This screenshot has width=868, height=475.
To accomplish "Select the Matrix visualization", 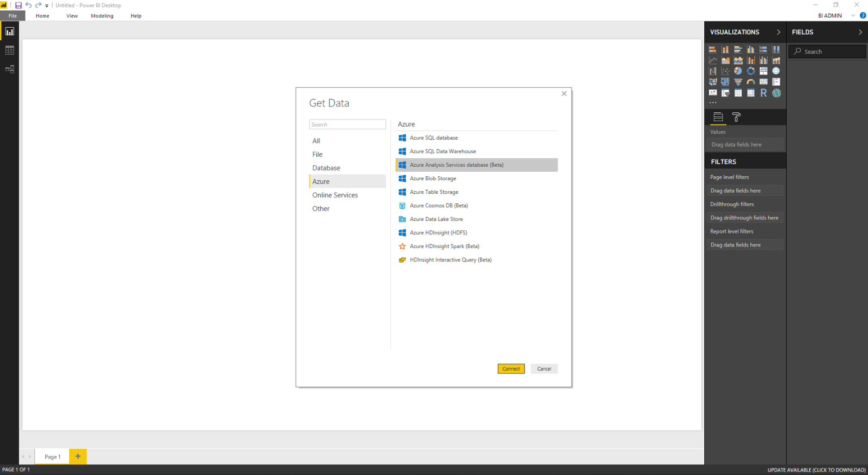I will pos(751,93).
